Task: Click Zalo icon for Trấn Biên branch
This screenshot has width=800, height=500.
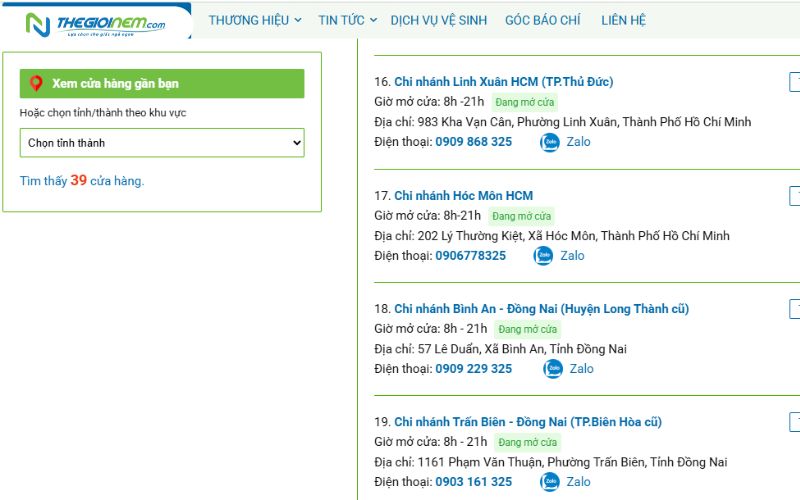Action: (x=549, y=482)
